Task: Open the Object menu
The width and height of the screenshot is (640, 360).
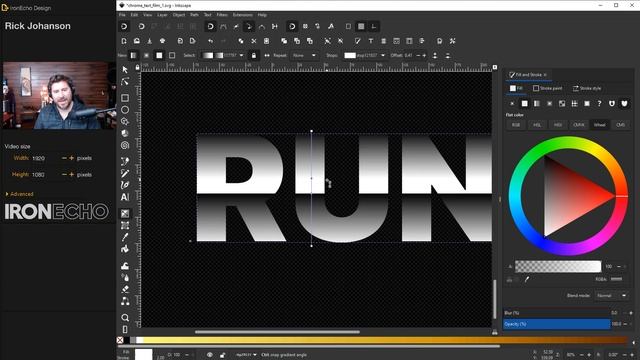Action: point(179,15)
